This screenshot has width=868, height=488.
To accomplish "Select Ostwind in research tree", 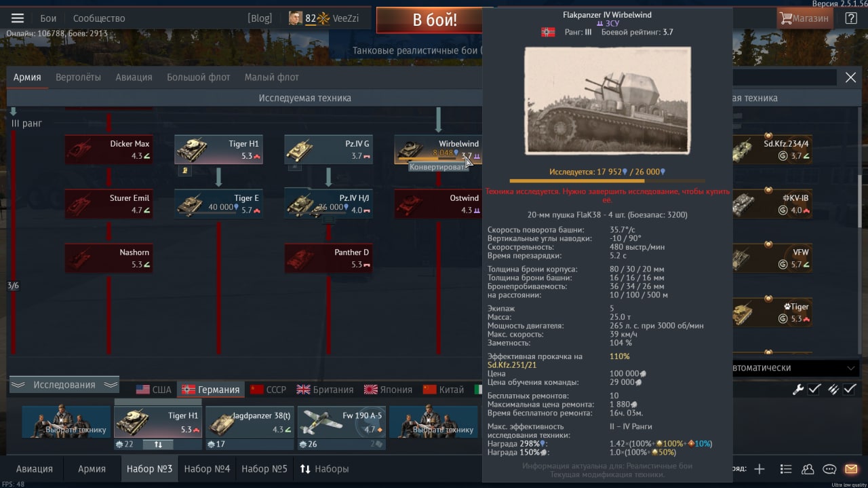I will tap(438, 204).
